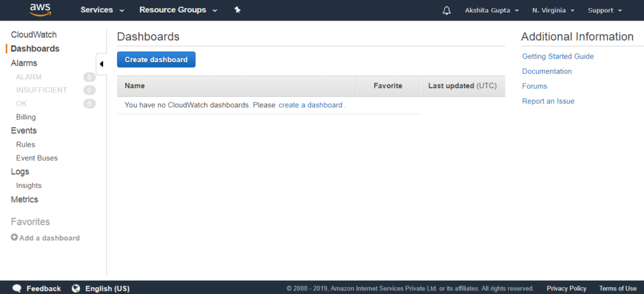Click the Create dashboard button
644x294 pixels.
click(x=156, y=60)
